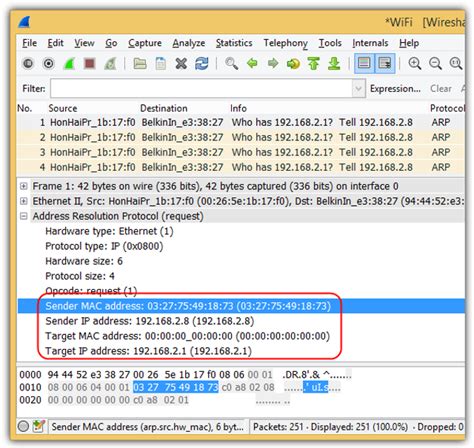The width and height of the screenshot is (474, 448).
Task: Sort by the Protocol column header
Action: point(447,108)
